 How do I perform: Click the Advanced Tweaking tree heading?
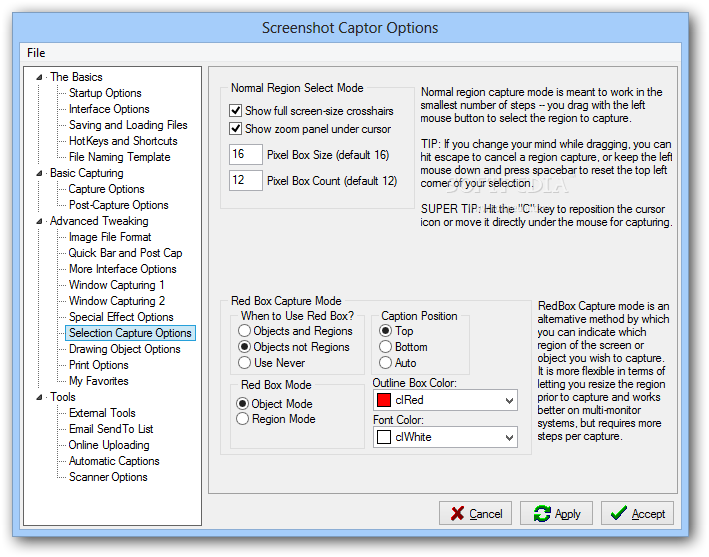[x=99, y=221]
